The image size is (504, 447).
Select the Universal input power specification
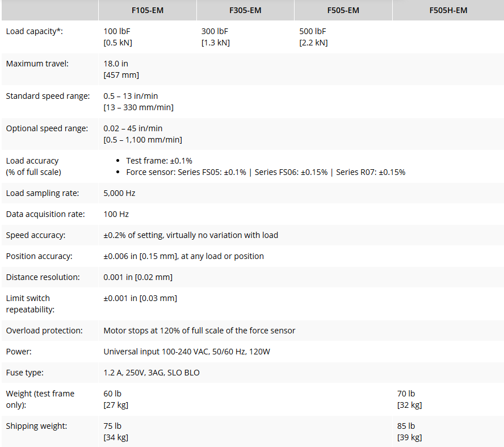pyautogui.click(x=187, y=352)
